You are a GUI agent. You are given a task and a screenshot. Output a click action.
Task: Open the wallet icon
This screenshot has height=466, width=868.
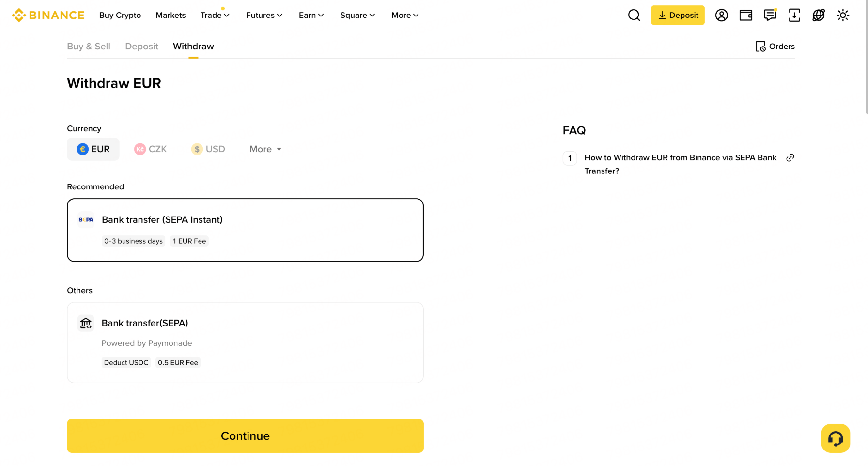click(x=746, y=15)
